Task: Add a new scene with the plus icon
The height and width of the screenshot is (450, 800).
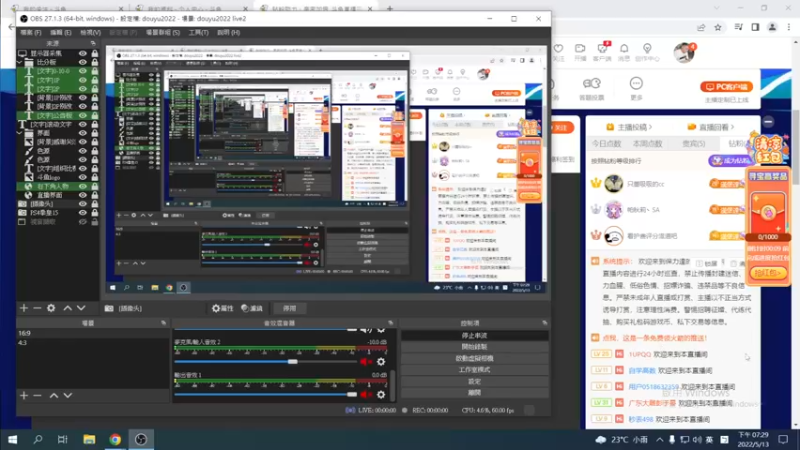Action: pos(23,395)
